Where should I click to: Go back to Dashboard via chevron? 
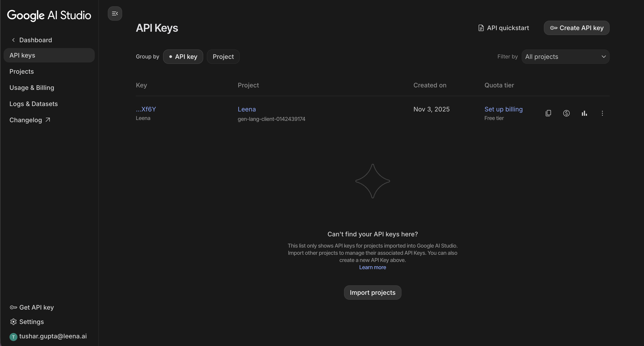pos(13,40)
